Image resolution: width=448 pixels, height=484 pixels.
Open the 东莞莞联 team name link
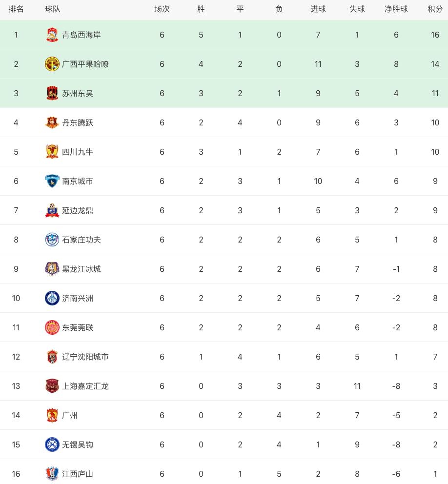(78, 327)
